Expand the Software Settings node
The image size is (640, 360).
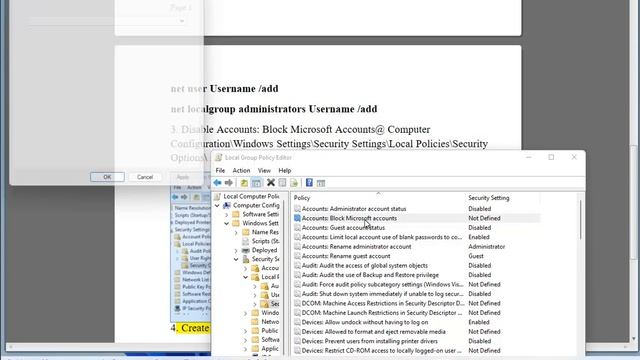pyautogui.click(x=227, y=214)
